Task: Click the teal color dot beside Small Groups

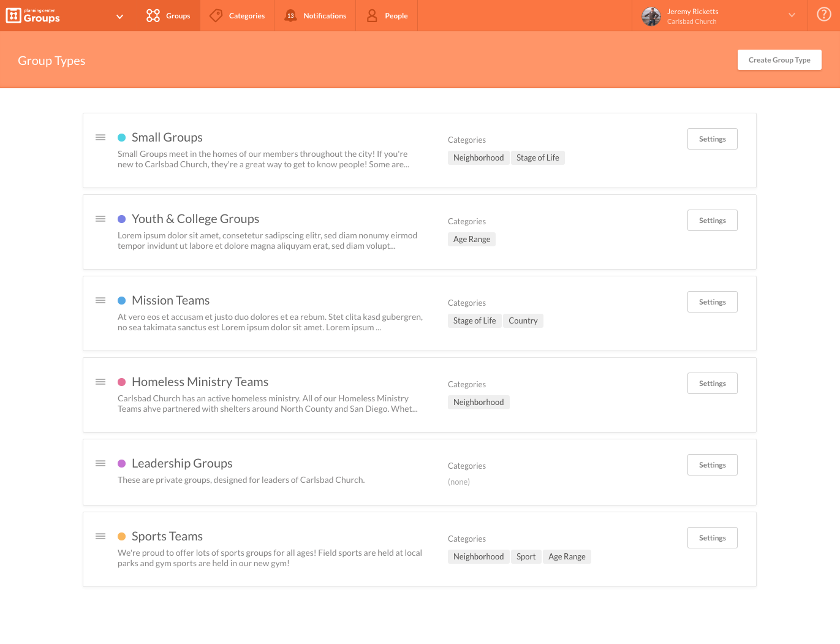Action: (x=122, y=137)
